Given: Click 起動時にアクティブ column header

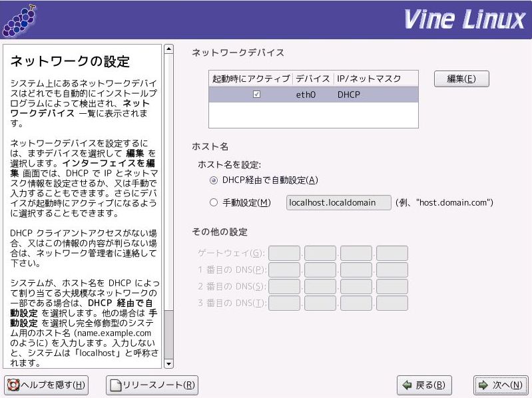Looking at the screenshot, I should point(251,79).
